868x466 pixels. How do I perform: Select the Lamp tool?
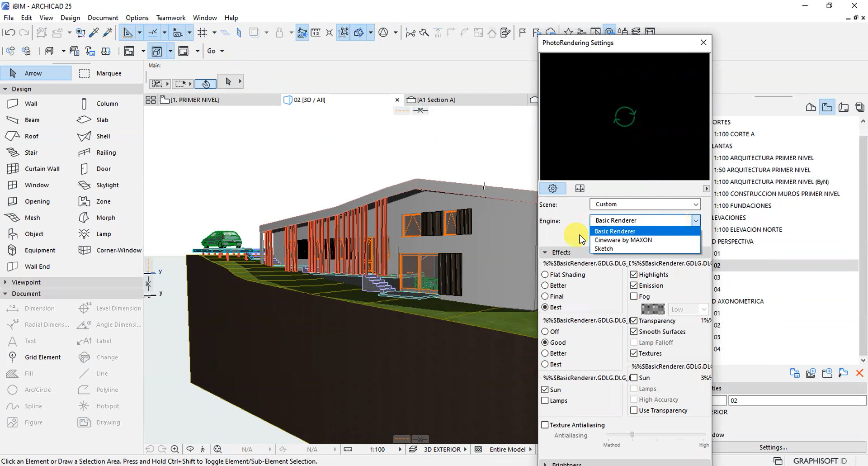[x=104, y=234]
